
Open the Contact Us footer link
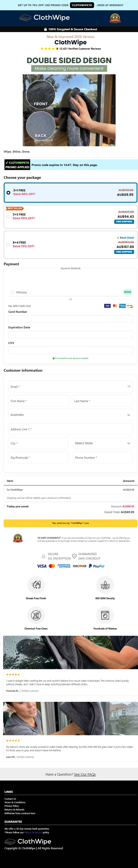tap(10, 799)
